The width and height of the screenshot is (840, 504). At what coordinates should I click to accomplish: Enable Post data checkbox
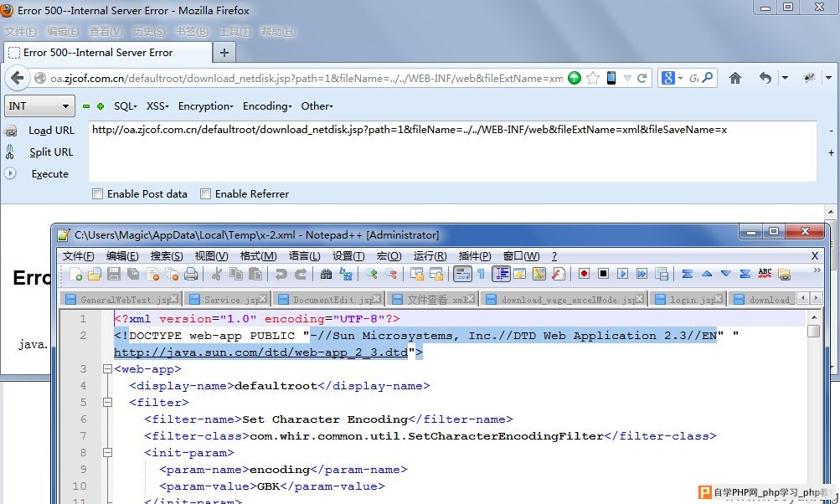pos(97,194)
